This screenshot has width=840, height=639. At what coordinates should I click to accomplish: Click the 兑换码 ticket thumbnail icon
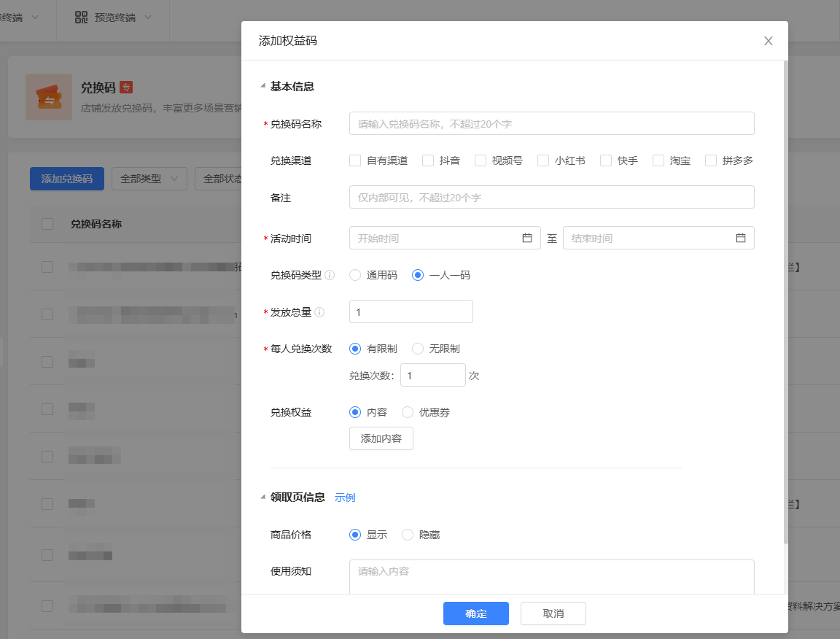coord(49,96)
